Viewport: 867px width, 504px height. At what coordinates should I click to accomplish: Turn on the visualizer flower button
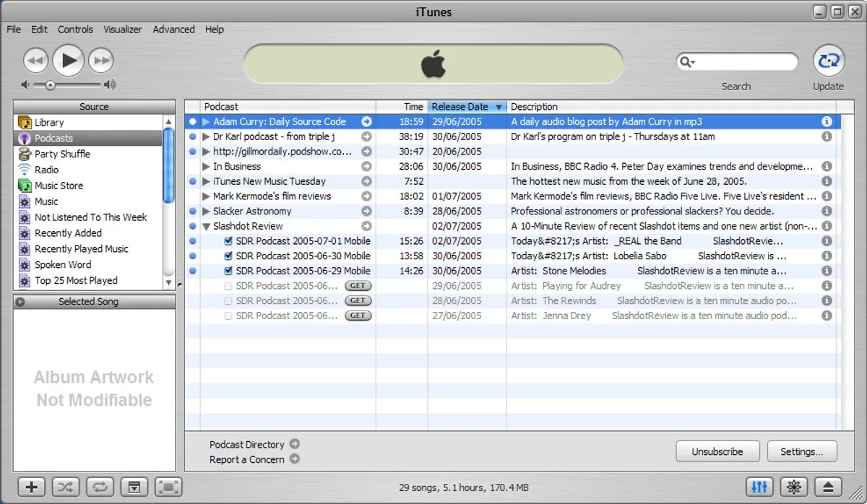click(794, 487)
